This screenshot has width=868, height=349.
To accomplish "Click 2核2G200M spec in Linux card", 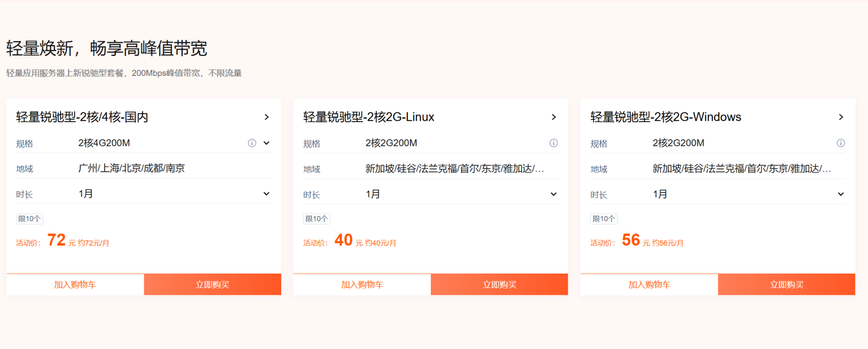I will [x=391, y=143].
